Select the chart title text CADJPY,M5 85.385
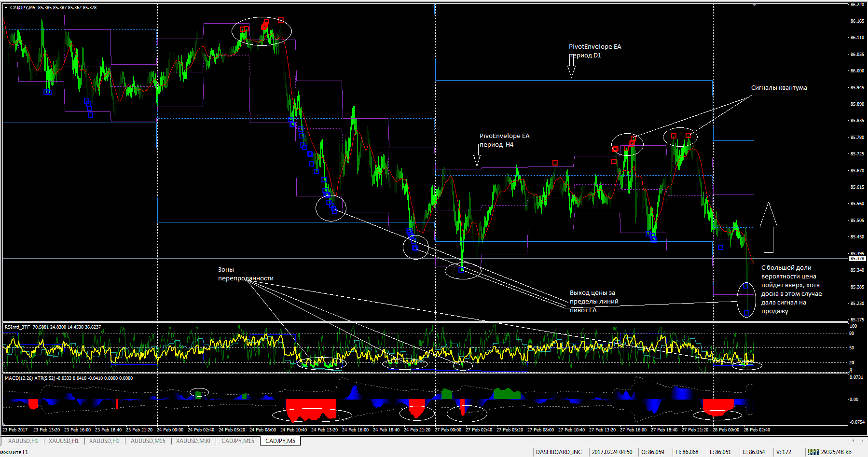Viewport: 868px width, 457px height. (31, 8)
